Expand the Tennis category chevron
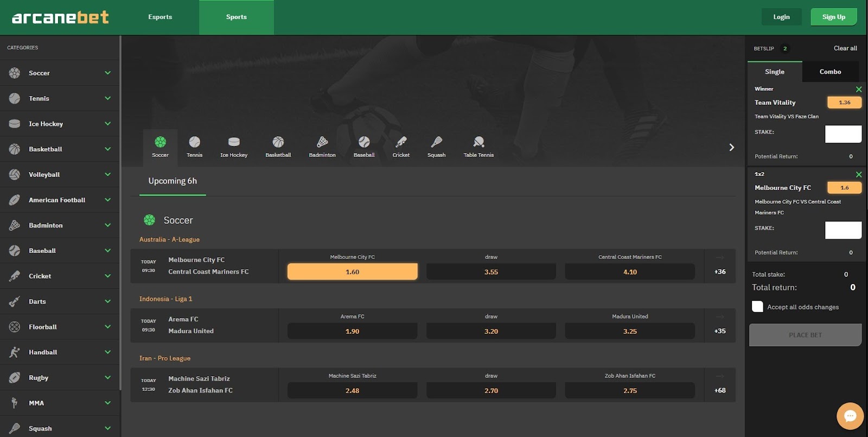 (x=107, y=98)
